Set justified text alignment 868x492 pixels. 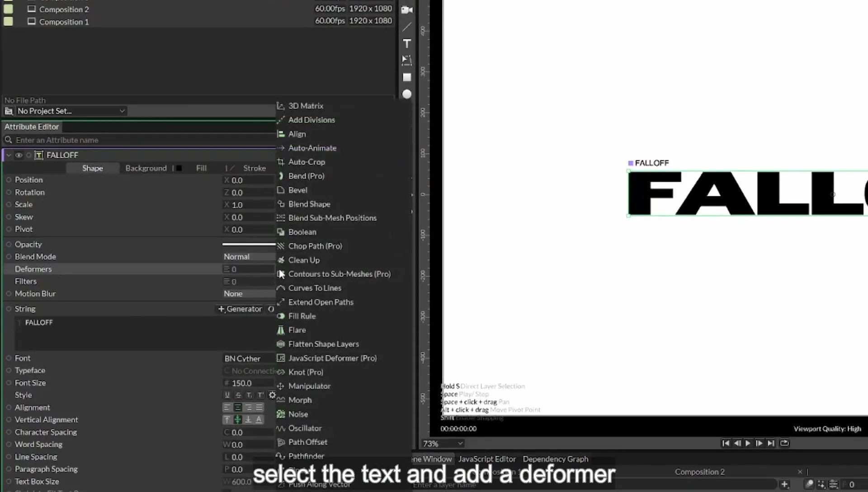coord(259,407)
